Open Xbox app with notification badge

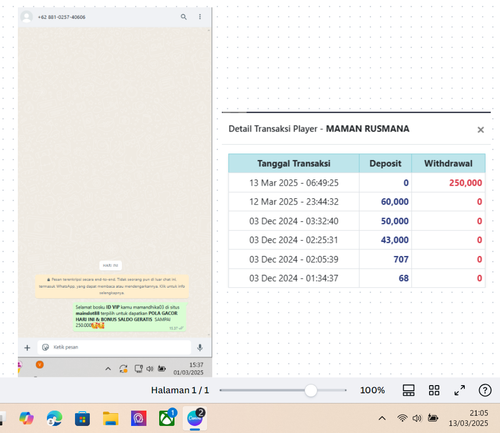tap(167, 418)
